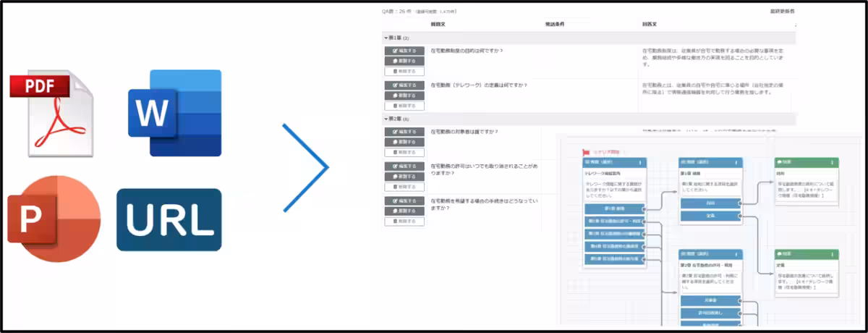Viewport: 868px width, 333px height.
Task: Delete the テレワークの定義は何ですか？ question
Action: [404, 106]
